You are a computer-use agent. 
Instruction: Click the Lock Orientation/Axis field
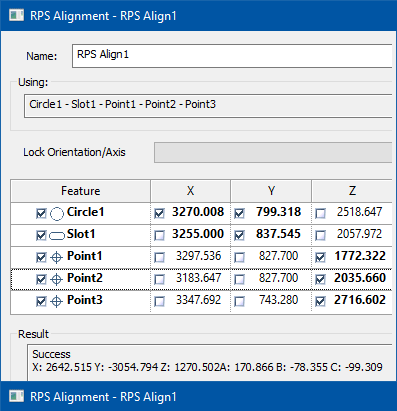pyautogui.click(x=273, y=152)
